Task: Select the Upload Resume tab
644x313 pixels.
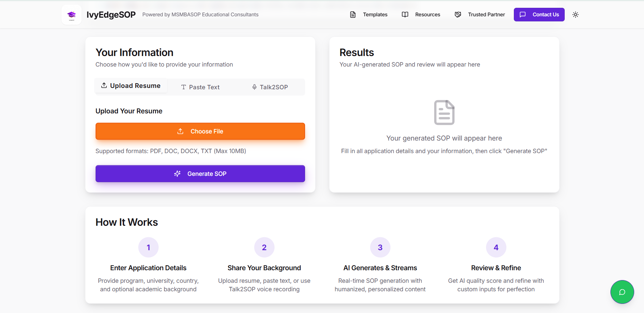Action: click(x=131, y=86)
